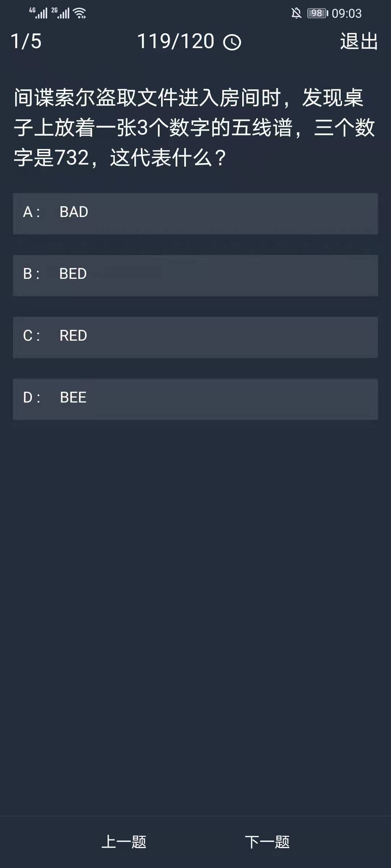
Task: Tap the 119/120 timer countdown
Action: 176,41
